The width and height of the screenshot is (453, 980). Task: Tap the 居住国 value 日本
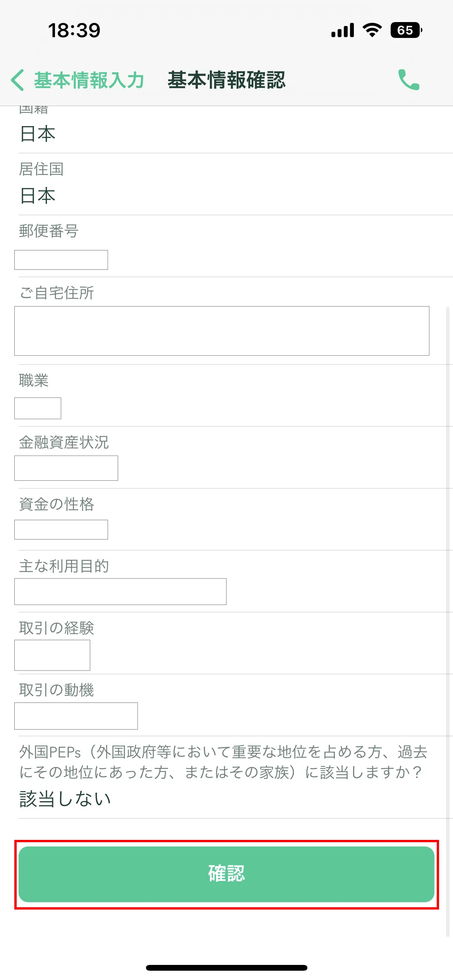38,195
